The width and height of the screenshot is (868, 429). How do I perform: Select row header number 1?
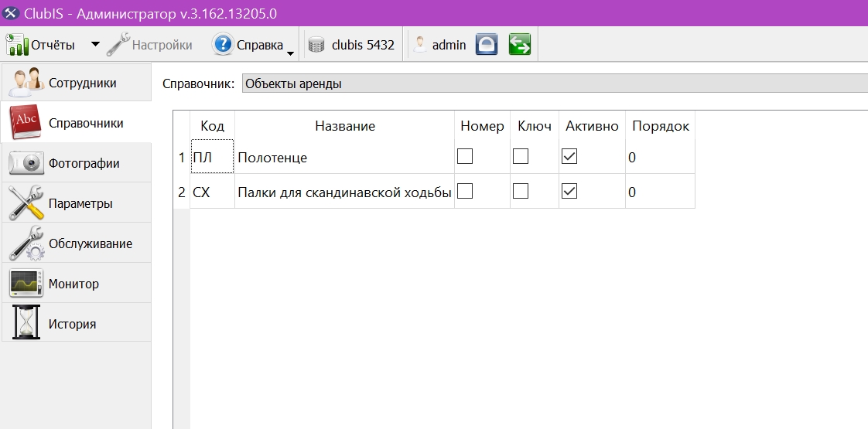click(182, 157)
